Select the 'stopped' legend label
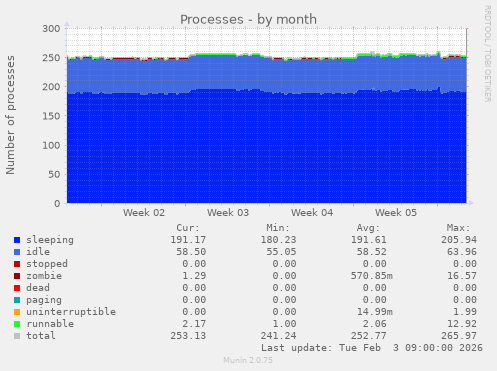This screenshot has height=371, width=497. point(47,264)
